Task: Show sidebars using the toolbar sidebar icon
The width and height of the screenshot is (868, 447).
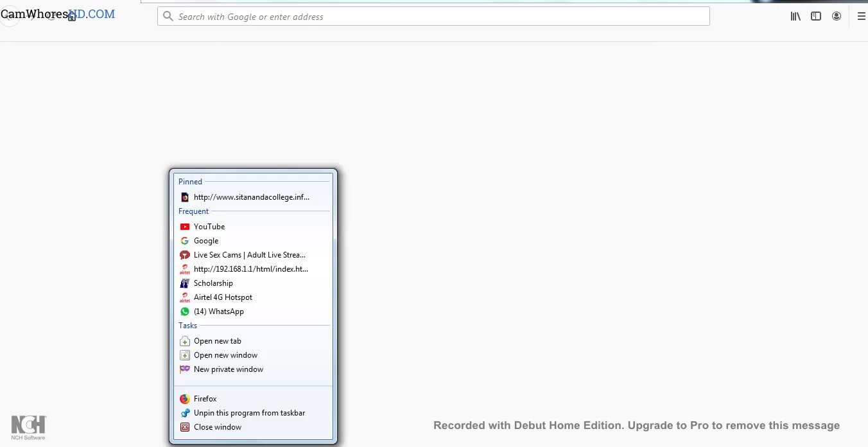Action: [x=816, y=17]
